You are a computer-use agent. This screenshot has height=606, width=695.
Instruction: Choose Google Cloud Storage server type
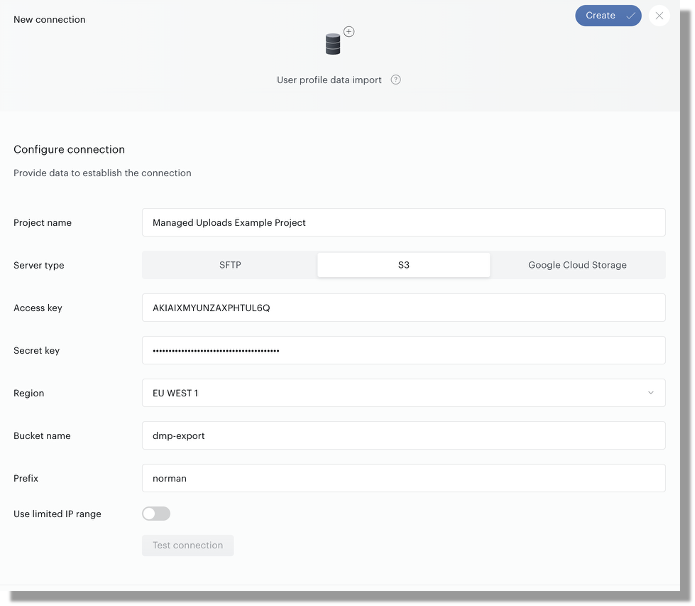click(x=577, y=265)
